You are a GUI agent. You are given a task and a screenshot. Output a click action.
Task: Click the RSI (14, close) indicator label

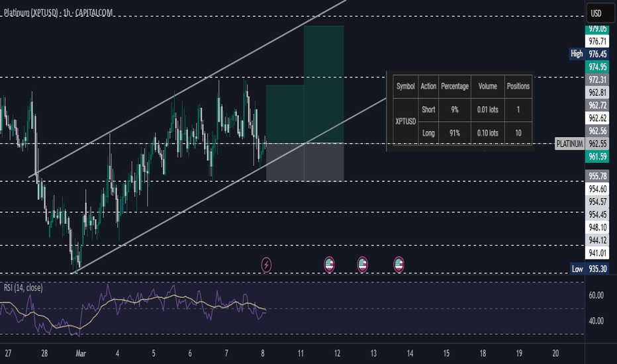point(23,288)
